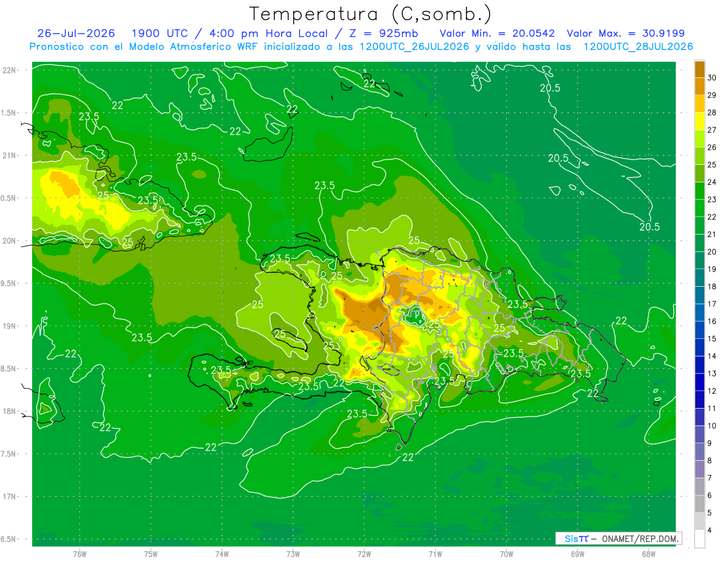The height and width of the screenshot is (562, 728).
Task: Click the legend swatch between 22 and 23
Action: coord(699,208)
